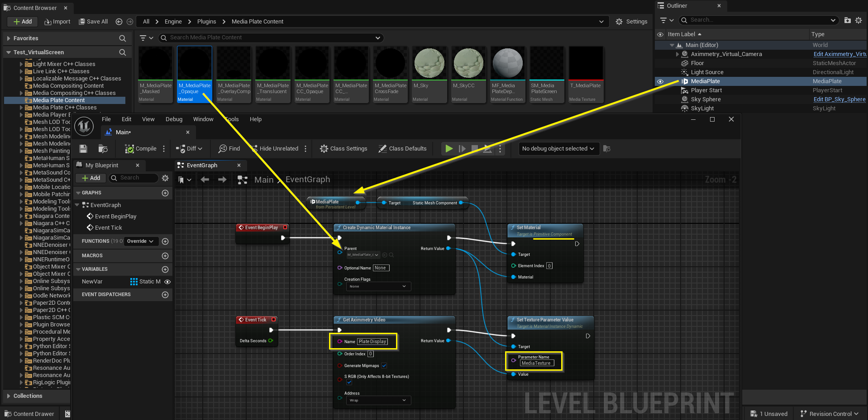Screen dimensions: 868x420
Task: Select Sky Sphere in the Outliner
Action: point(706,99)
